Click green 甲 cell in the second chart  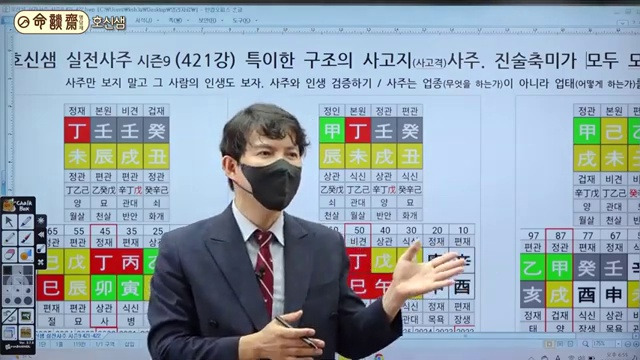tap(331, 130)
